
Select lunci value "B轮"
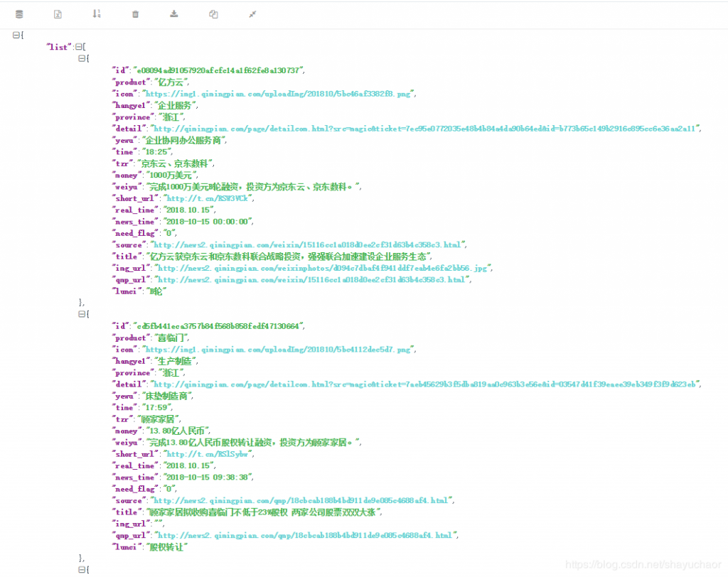click(156, 291)
